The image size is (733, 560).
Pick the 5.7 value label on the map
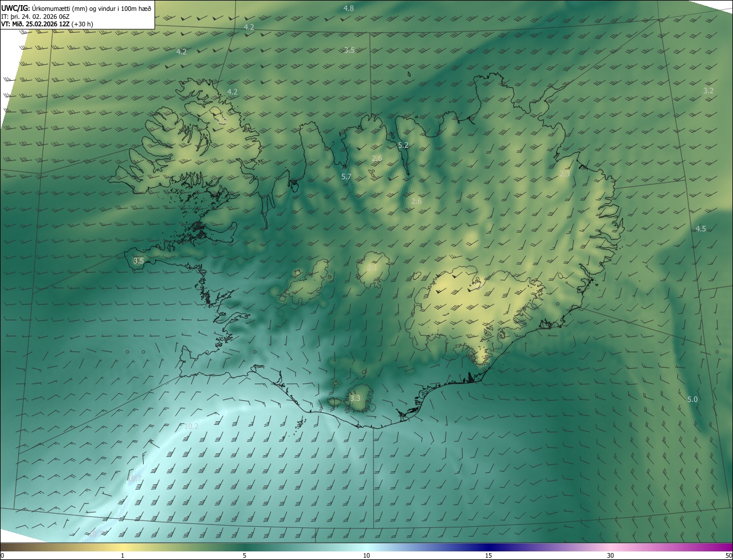click(346, 177)
